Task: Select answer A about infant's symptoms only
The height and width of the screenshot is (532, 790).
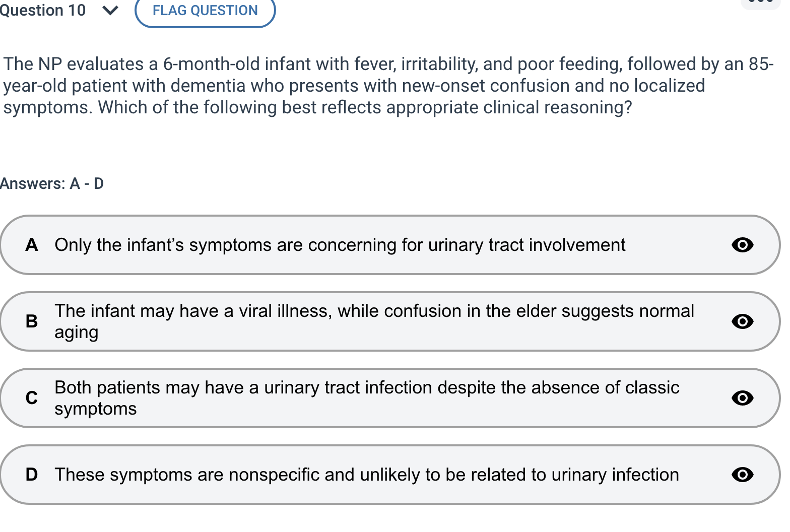Action: (x=340, y=245)
